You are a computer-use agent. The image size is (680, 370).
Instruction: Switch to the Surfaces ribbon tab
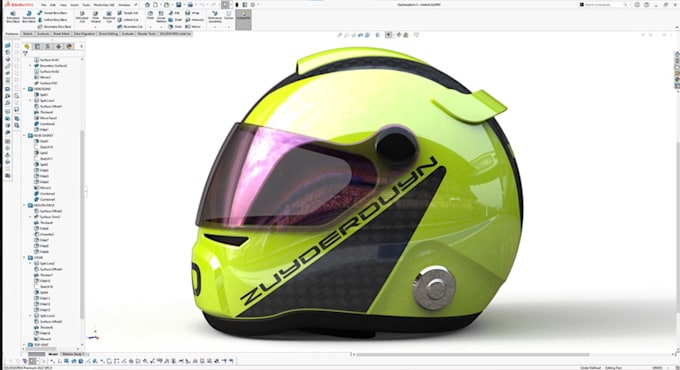pyautogui.click(x=43, y=33)
